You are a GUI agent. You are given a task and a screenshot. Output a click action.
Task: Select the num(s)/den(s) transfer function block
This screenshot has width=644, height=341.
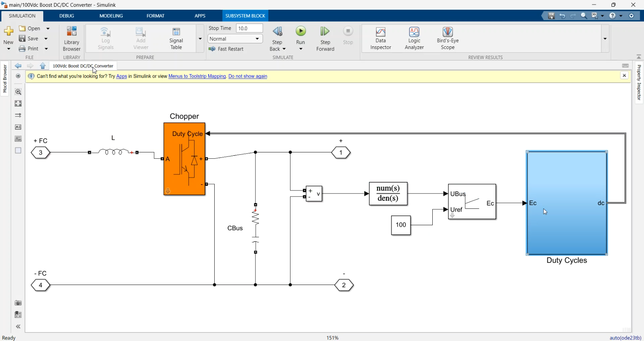(x=388, y=193)
